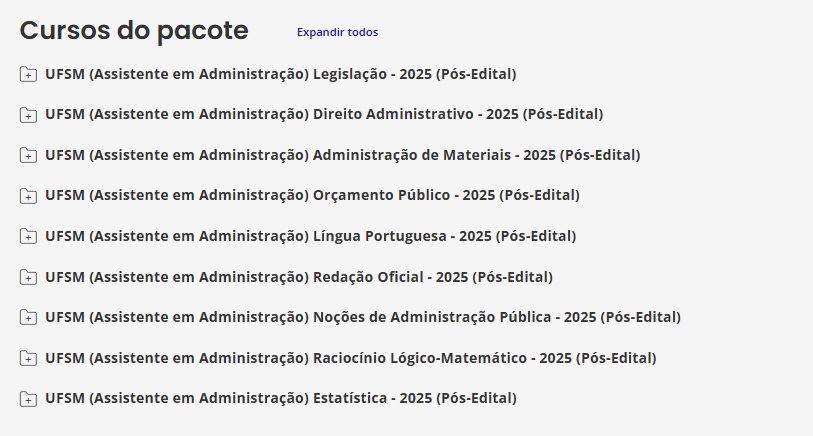The height and width of the screenshot is (436, 813).
Task: Expand folder icon beside Raciocínio Lógico-Matemático
Action: click(x=28, y=358)
